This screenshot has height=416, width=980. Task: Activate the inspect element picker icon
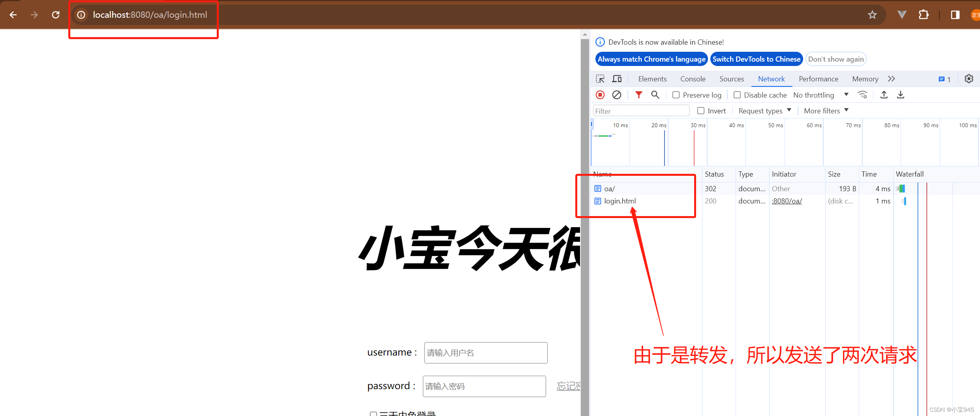point(600,79)
